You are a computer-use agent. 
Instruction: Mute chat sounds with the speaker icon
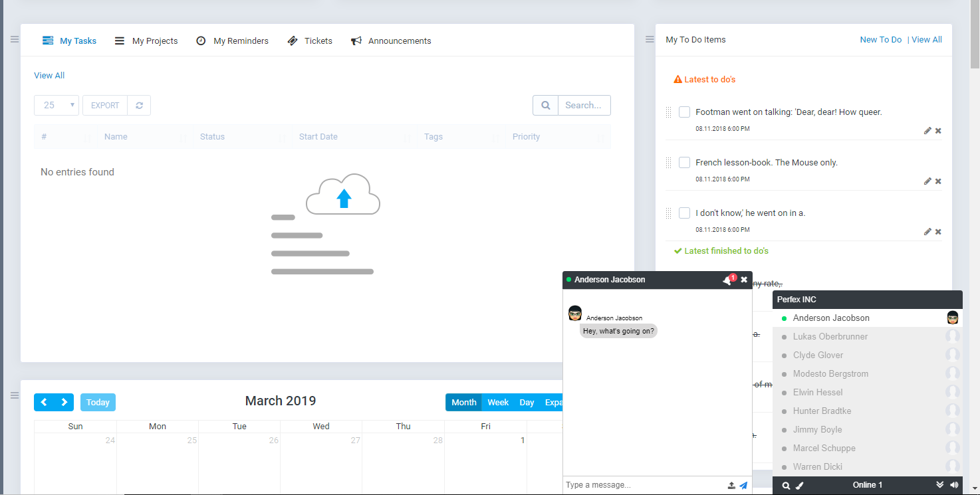(954, 485)
